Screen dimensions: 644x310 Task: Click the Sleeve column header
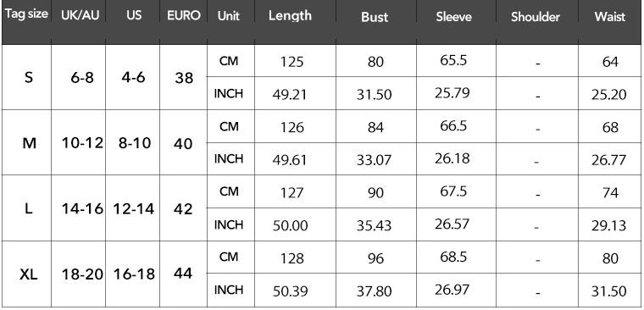click(453, 17)
